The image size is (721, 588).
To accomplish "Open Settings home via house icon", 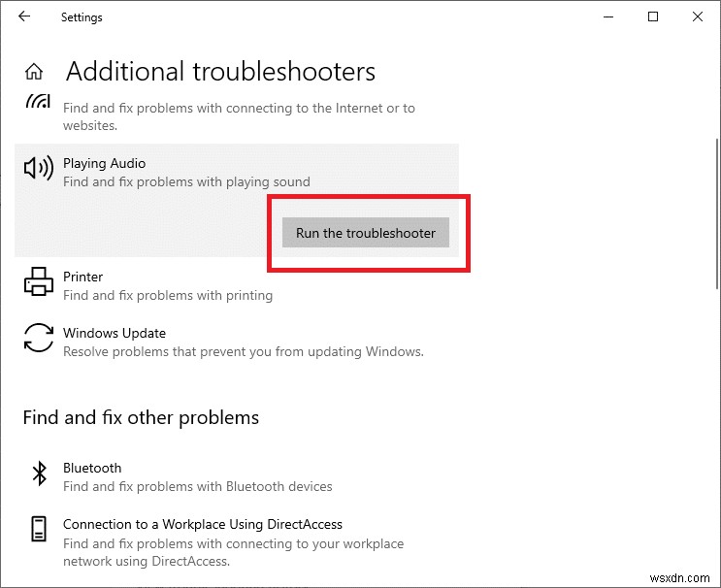I will pyautogui.click(x=34, y=71).
